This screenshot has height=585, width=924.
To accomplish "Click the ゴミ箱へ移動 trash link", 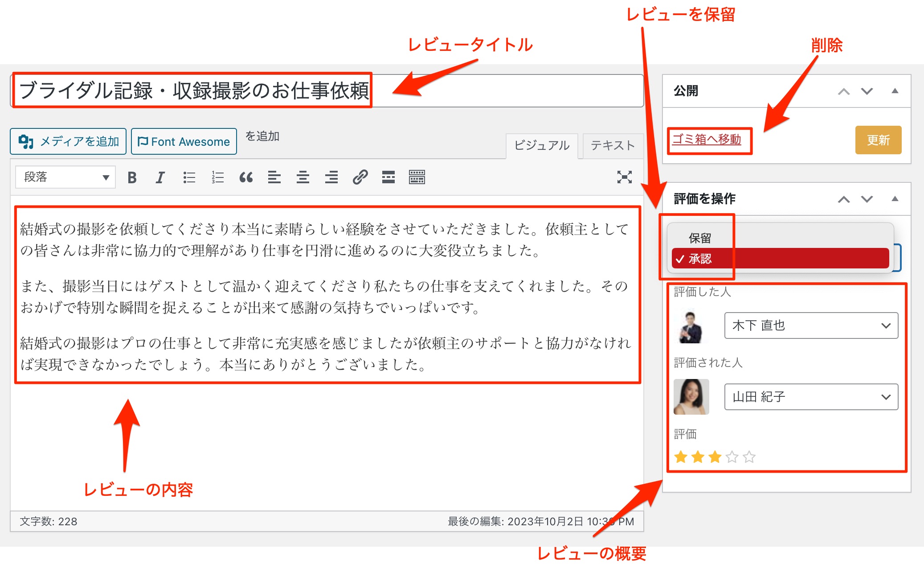I will coord(707,140).
